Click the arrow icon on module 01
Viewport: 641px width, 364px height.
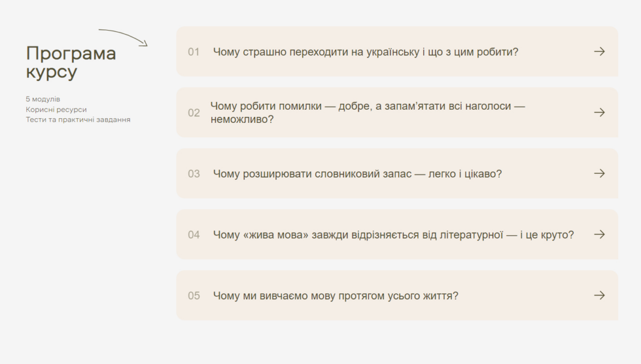coord(600,52)
